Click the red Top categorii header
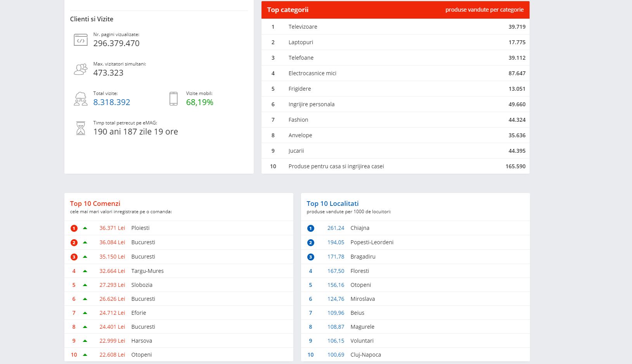 pos(395,10)
